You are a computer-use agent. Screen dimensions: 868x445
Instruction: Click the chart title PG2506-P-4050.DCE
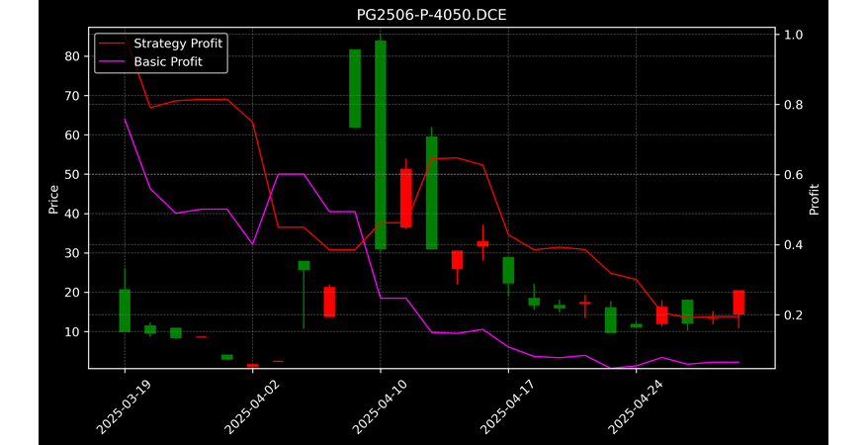(x=431, y=15)
